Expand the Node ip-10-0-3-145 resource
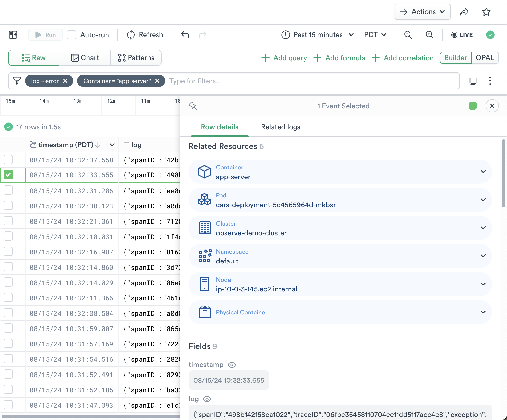Viewport: 507px width, 420px height. tap(483, 284)
